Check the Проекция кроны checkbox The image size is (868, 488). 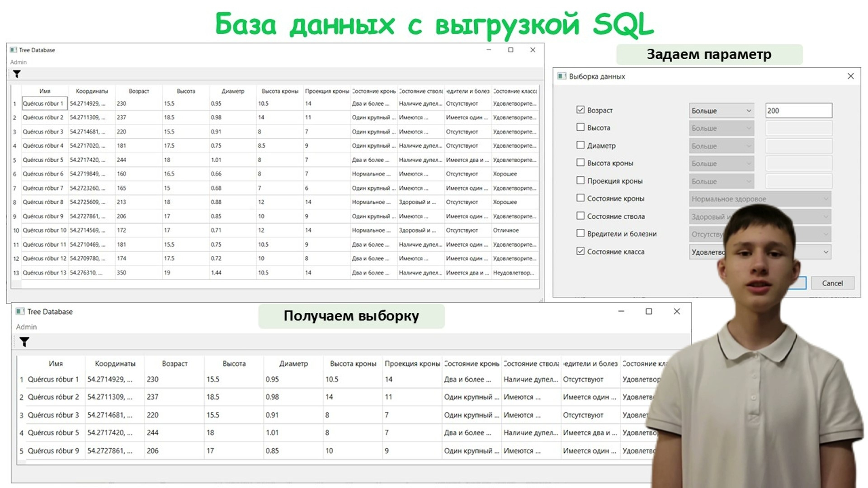(580, 180)
